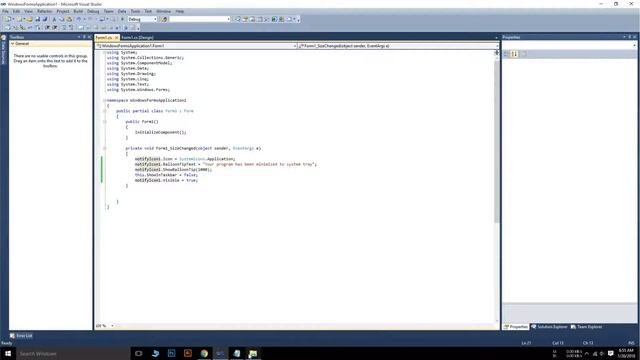The image size is (640, 360).
Task: Collapse the namespace WindowsFormsApplication1 code block
Action: tap(104, 100)
